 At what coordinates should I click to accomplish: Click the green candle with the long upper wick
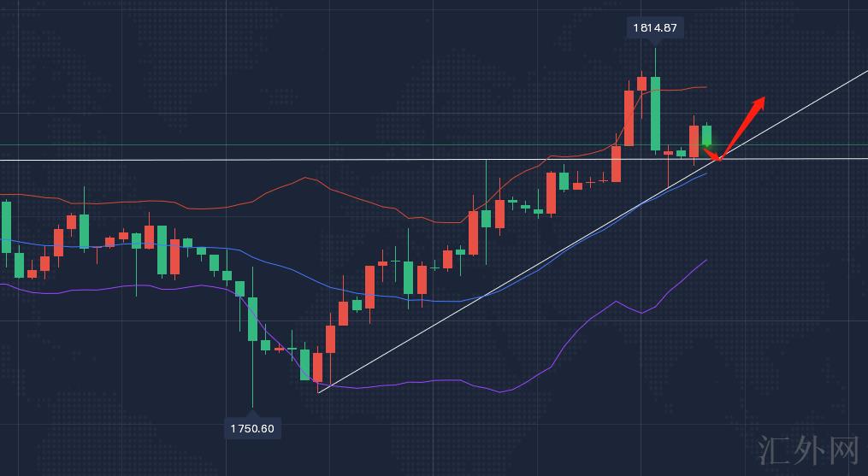pyautogui.click(x=486, y=218)
